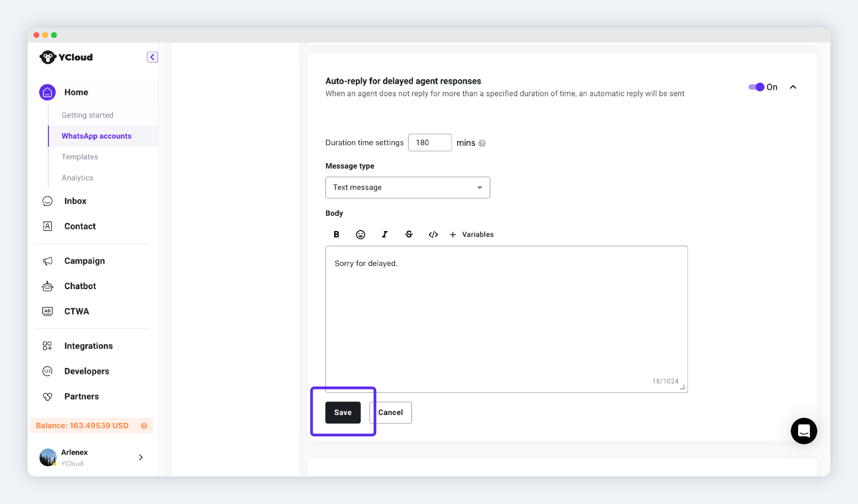Expand the Arlenex account menu

[141, 457]
